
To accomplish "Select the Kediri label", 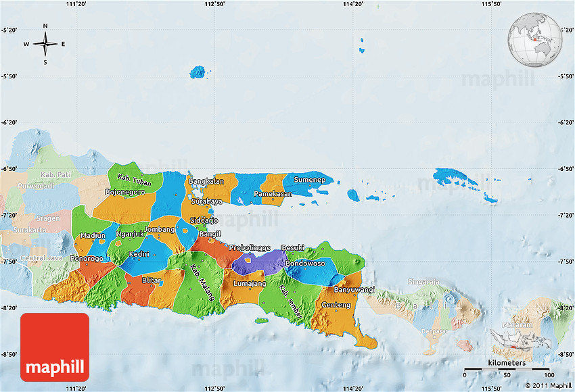I will click(139, 254).
